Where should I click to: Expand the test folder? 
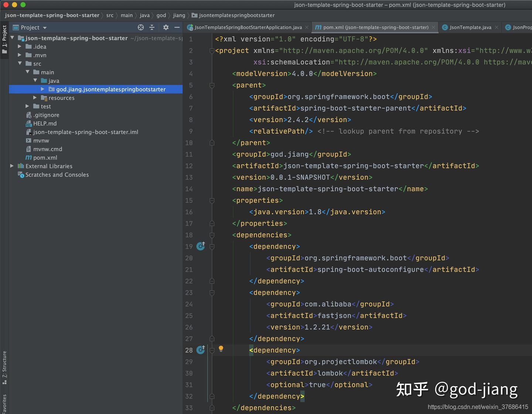[27, 106]
